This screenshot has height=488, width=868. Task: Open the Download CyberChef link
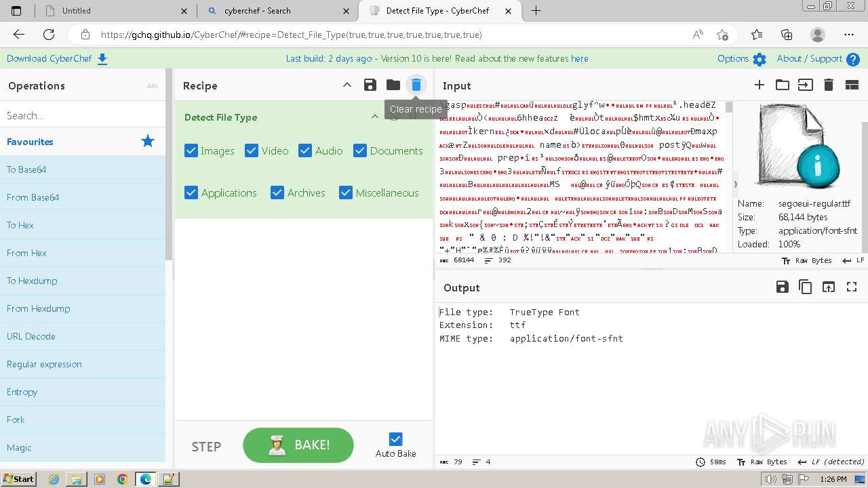tap(49, 59)
